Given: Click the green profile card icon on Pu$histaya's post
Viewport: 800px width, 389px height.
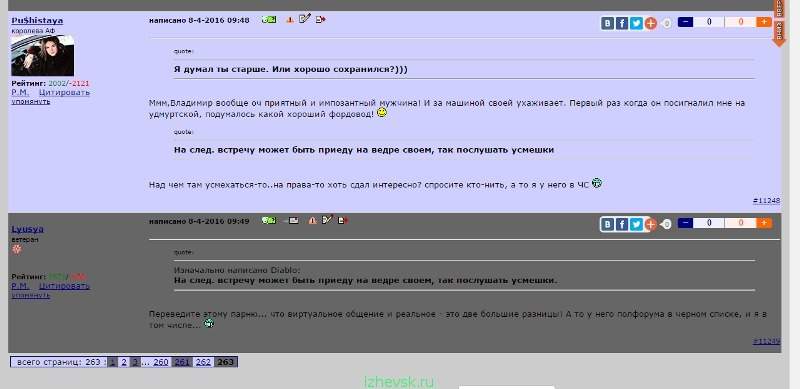Looking at the screenshot, I should tap(269, 19).
